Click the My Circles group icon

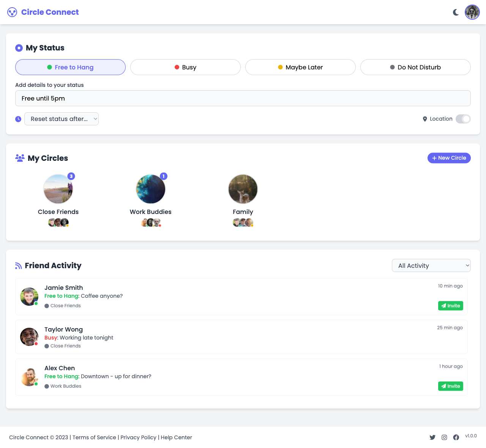click(19, 158)
